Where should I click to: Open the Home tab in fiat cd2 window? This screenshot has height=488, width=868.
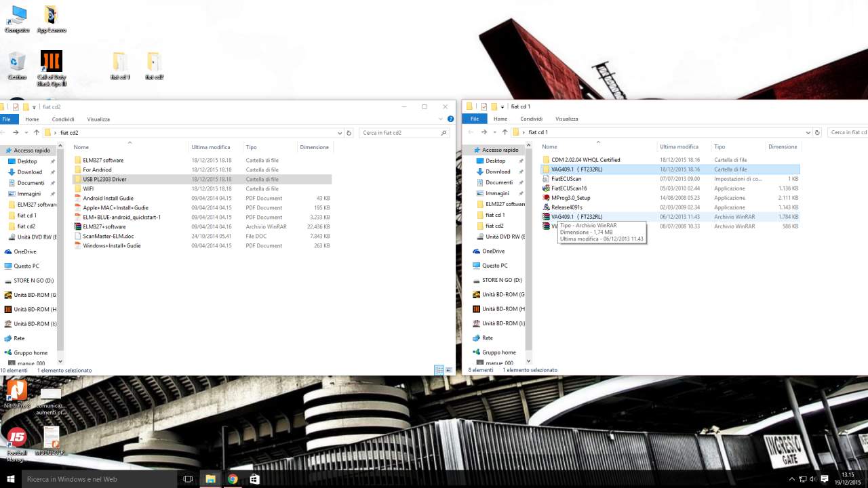pos(32,119)
